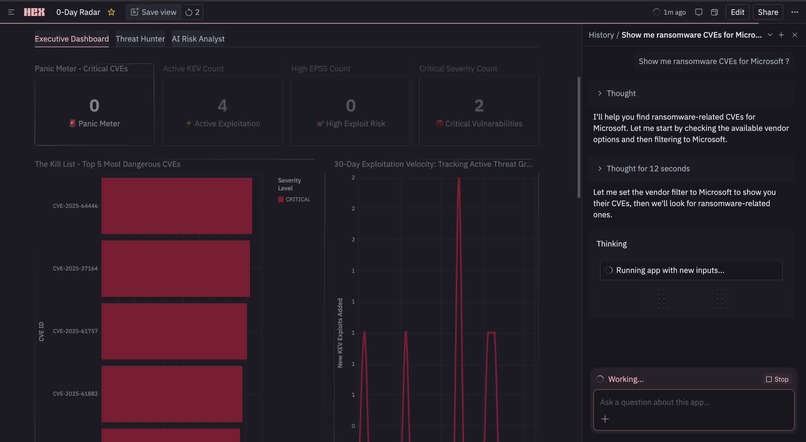Screen dimensions: 806x442
Task: Stop the working agent
Action: 777,379
